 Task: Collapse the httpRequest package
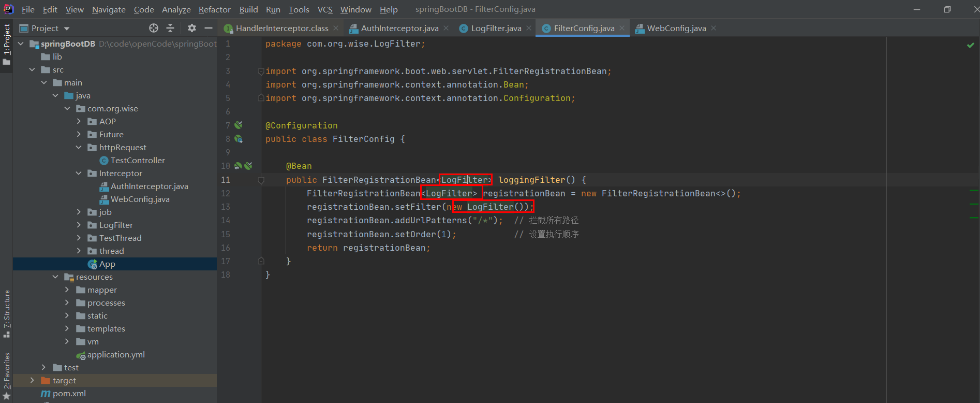[x=79, y=147]
